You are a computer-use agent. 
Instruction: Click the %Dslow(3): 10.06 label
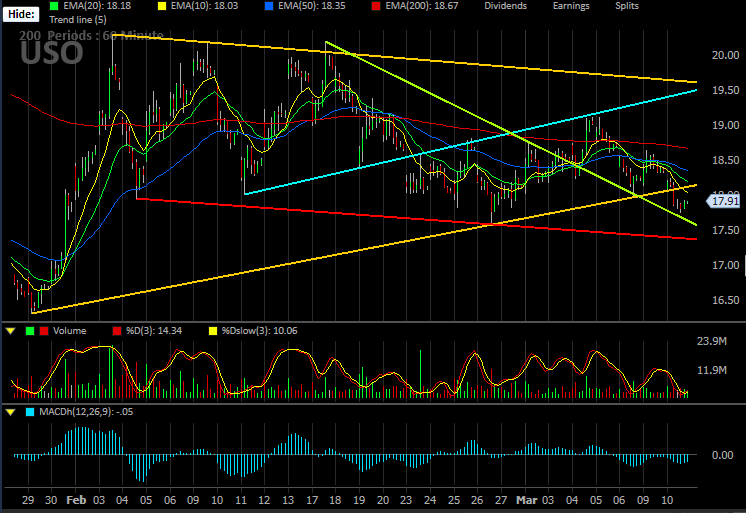[x=260, y=331]
